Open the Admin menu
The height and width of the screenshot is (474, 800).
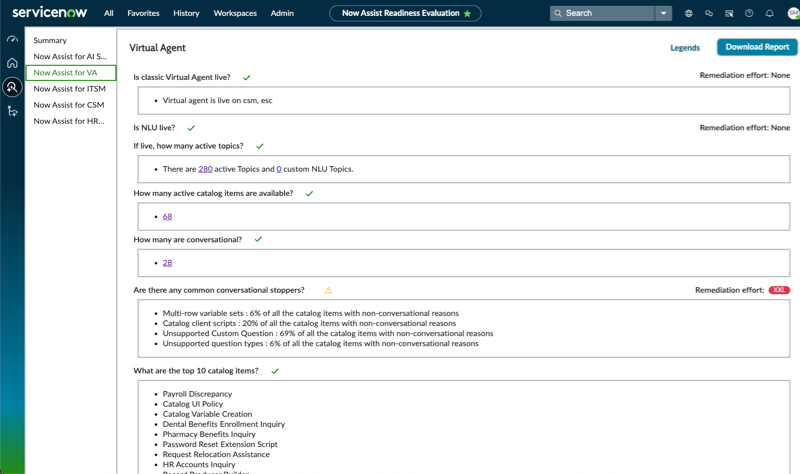[x=282, y=13]
